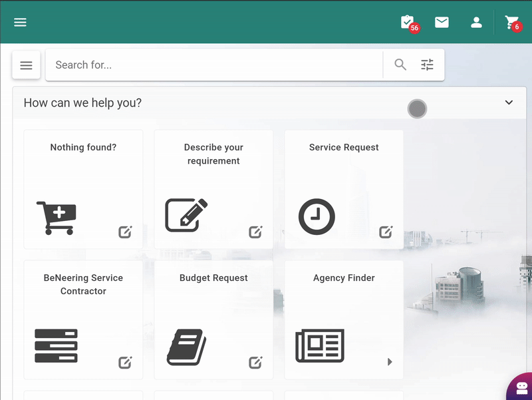Open the mail envelope icon
532x400 pixels.
(x=442, y=23)
